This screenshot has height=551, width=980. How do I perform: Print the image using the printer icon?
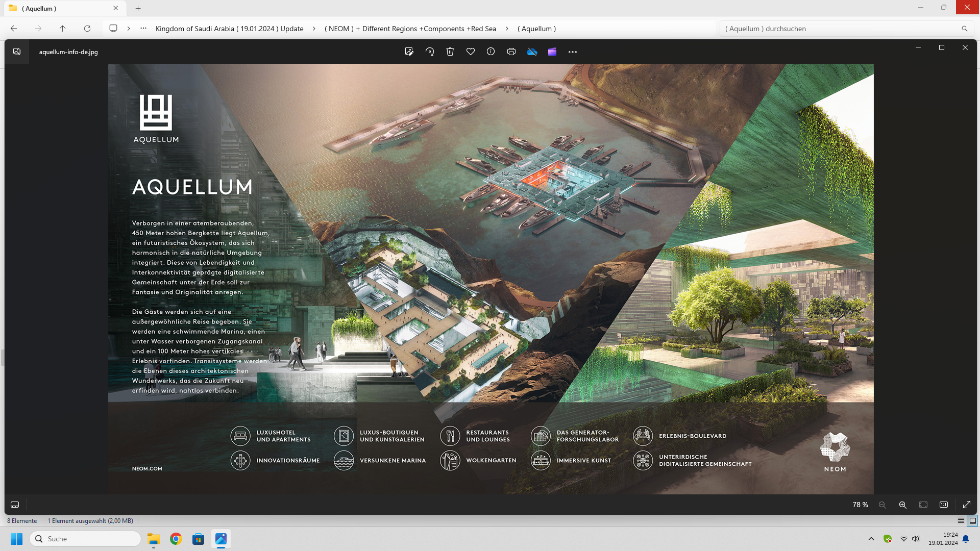point(511,52)
